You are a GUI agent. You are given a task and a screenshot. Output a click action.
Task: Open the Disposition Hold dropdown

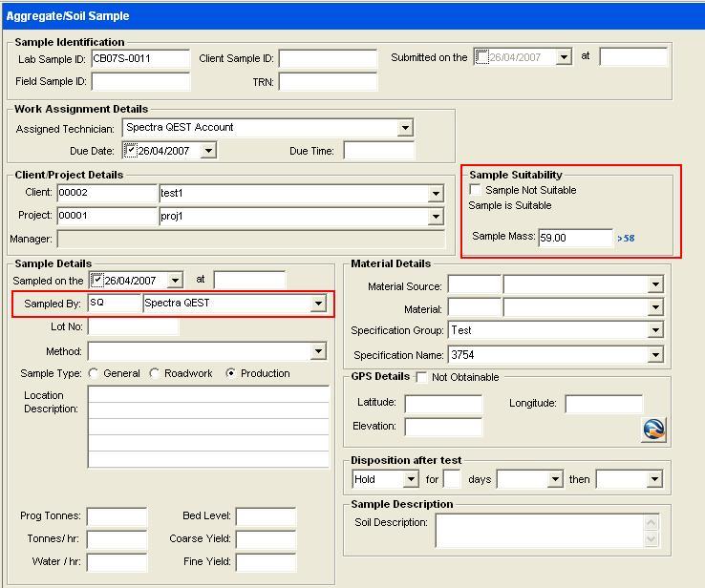tap(411, 479)
